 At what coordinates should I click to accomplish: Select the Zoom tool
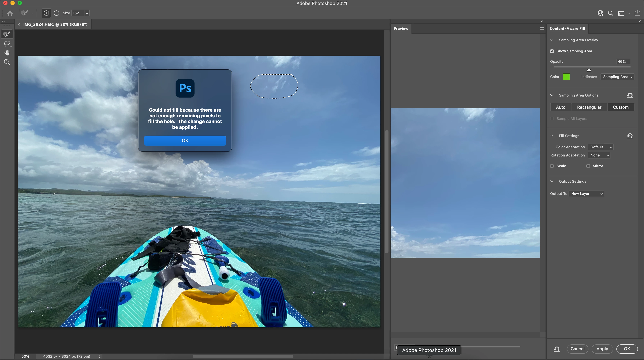[x=7, y=62]
